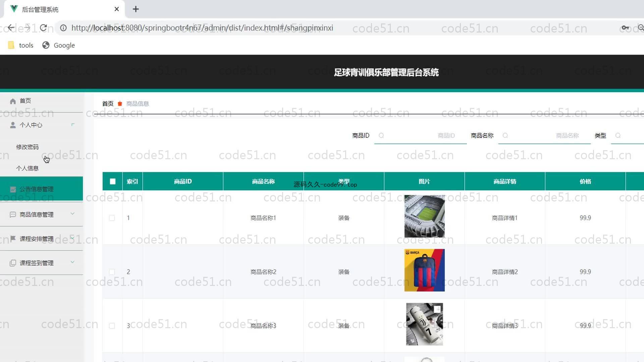Click the 商品名称 search field
Viewport: 644px width, 362px height.
544,135
